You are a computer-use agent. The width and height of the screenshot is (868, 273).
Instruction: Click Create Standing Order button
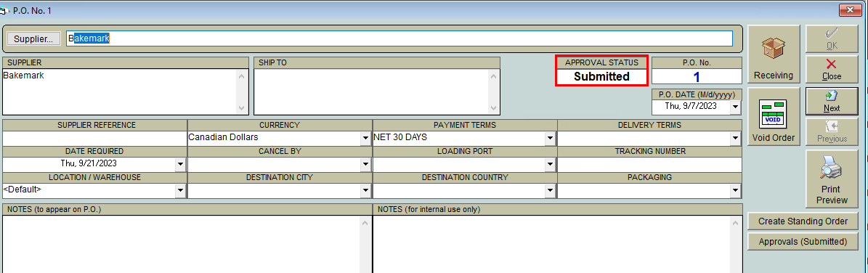pos(803,221)
